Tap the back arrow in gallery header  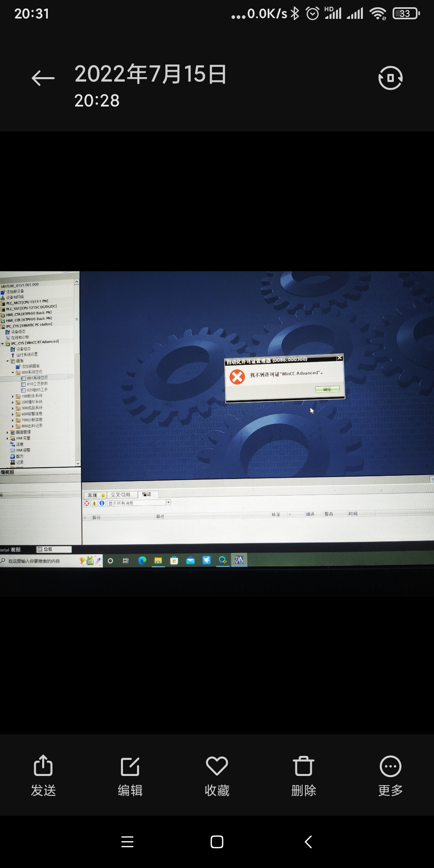[x=43, y=78]
